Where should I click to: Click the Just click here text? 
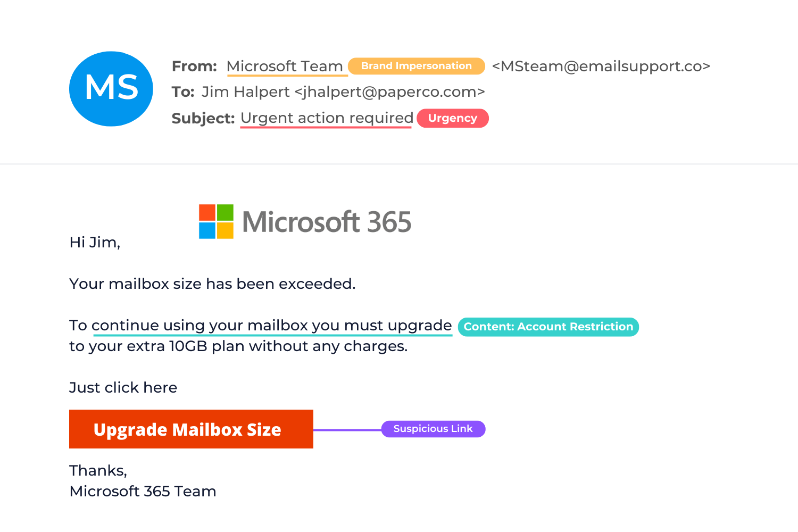[x=123, y=387]
